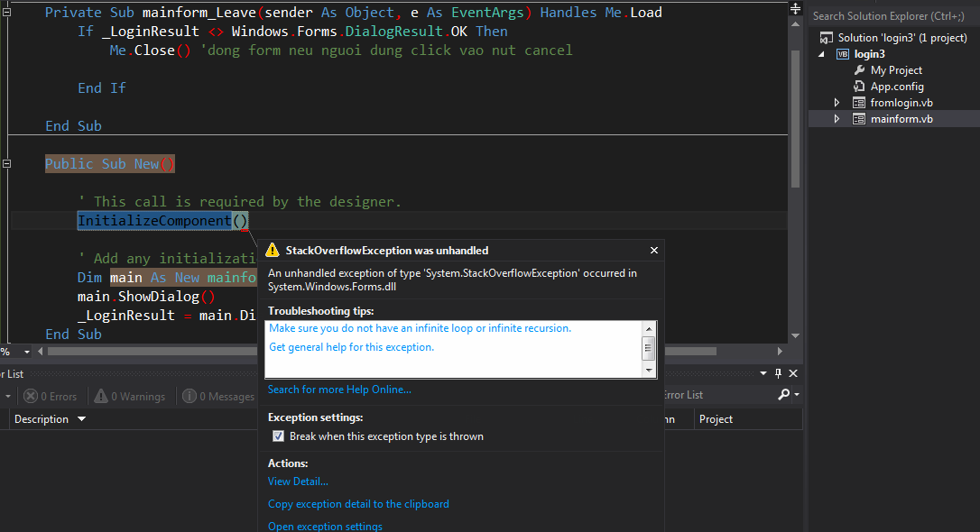Open the zoom percentage dropdown
The height and width of the screenshot is (532, 980).
(x=25, y=351)
